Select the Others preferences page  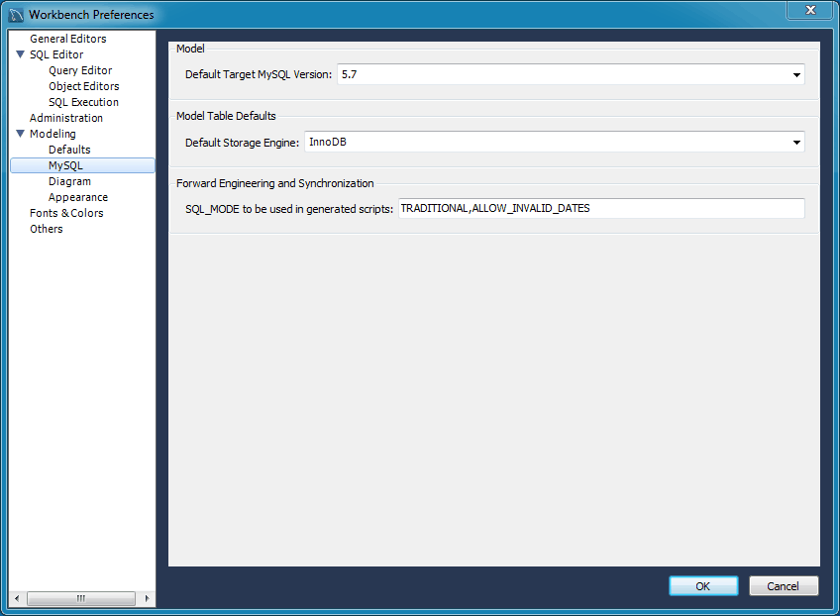click(x=47, y=229)
